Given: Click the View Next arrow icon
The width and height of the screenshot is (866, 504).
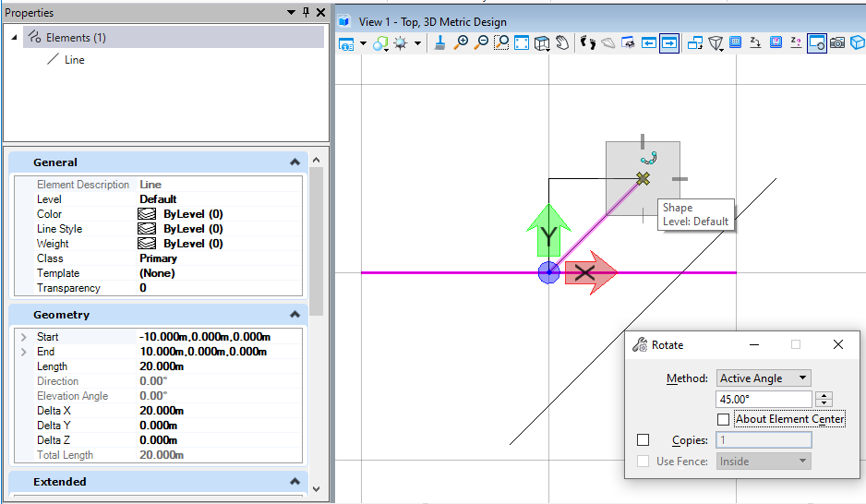Looking at the screenshot, I should [669, 43].
